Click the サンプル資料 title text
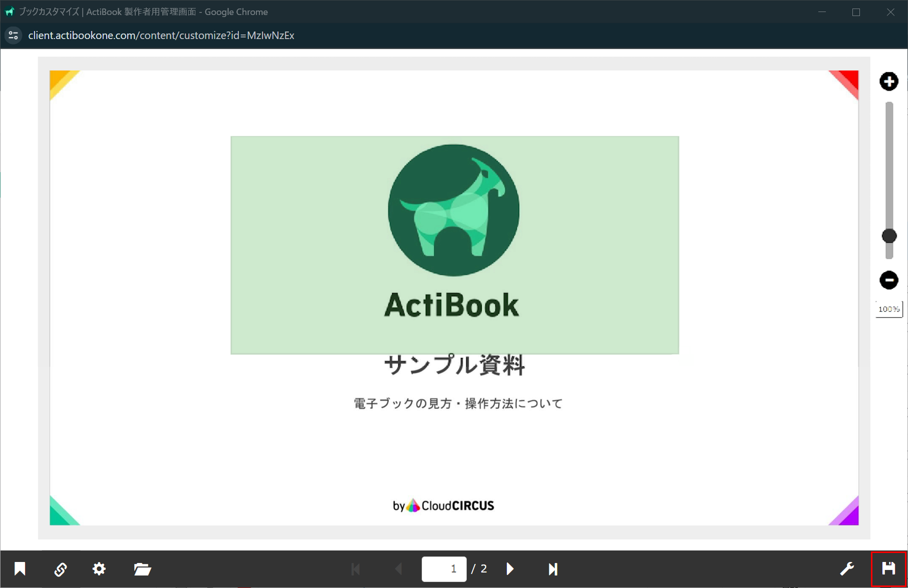The image size is (908, 588). click(455, 365)
